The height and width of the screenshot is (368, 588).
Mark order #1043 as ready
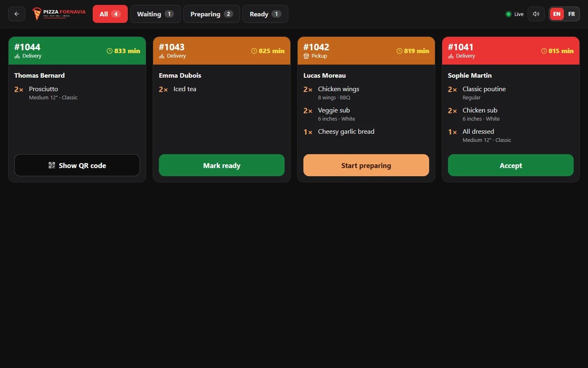222,165
